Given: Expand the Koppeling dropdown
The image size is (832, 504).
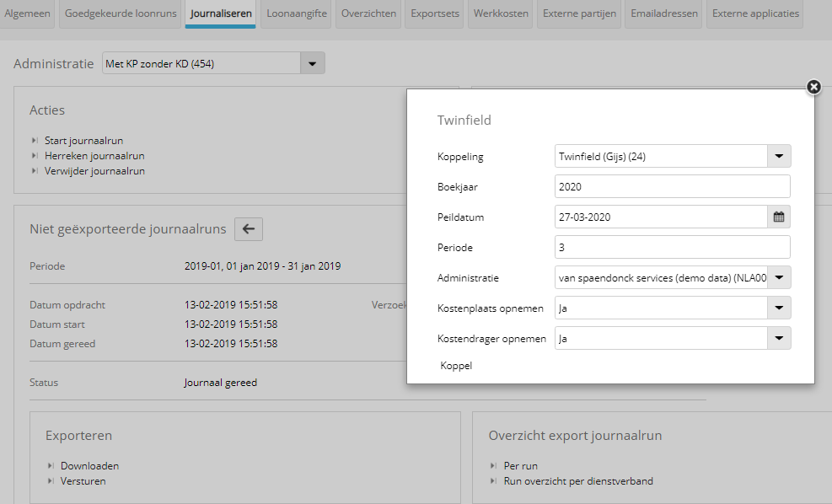Looking at the screenshot, I should (779, 157).
